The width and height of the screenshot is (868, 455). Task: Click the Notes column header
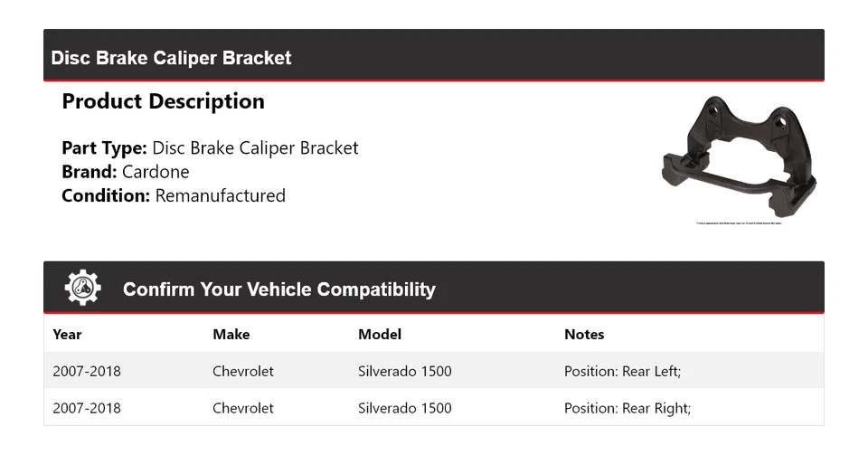click(x=583, y=334)
